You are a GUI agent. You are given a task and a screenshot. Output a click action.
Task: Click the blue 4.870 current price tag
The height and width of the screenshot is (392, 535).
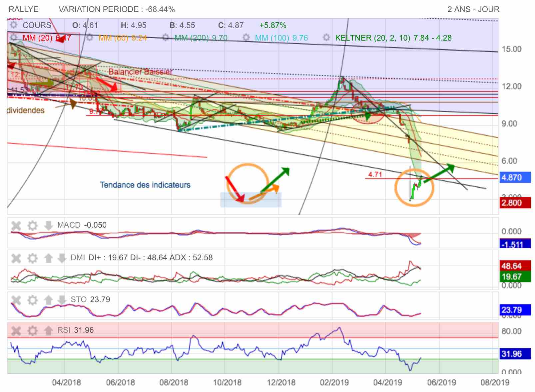(515, 177)
